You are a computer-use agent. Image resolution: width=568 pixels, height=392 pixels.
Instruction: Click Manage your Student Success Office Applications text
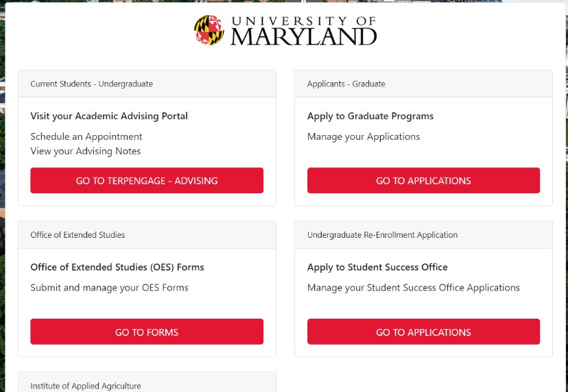coord(414,288)
